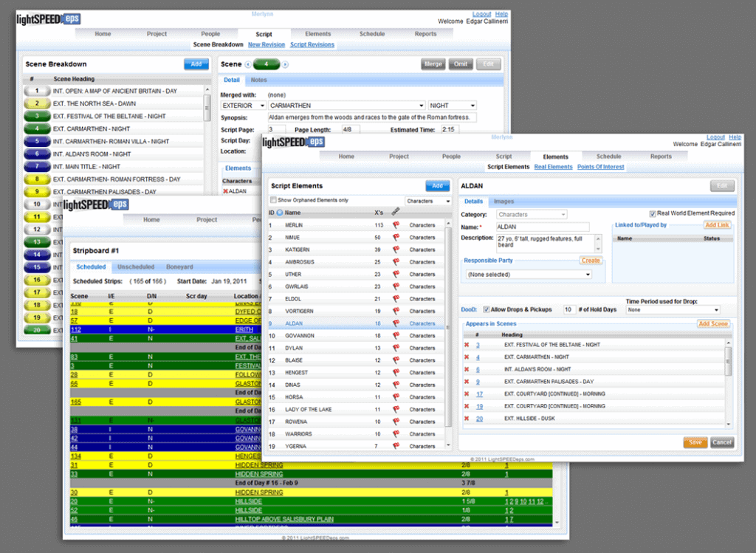Viewport: 756px width, 553px height.
Task: Flag the MERLIN element with the red flag icon
Action: click(x=396, y=225)
